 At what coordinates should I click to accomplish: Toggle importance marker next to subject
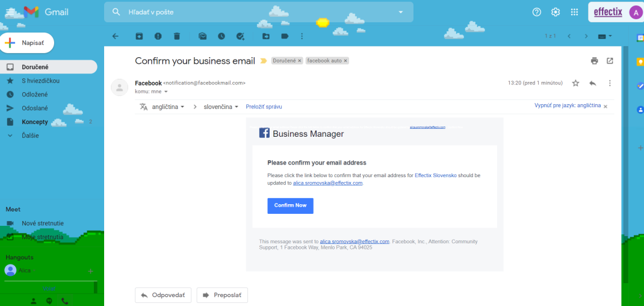coord(264,61)
